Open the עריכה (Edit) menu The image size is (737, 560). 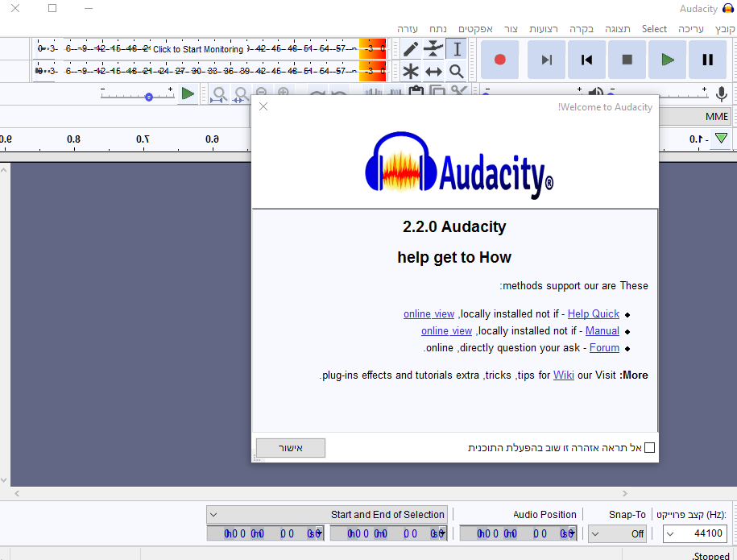tap(690, 29)
